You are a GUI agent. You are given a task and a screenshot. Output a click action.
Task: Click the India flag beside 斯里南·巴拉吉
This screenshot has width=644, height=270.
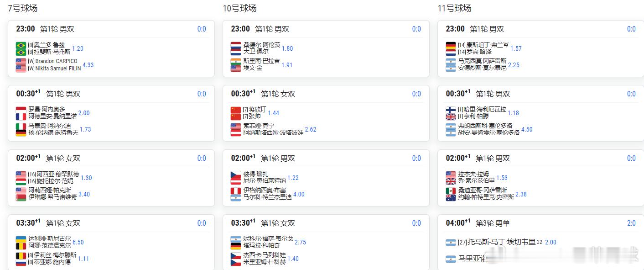click(236, 61)
